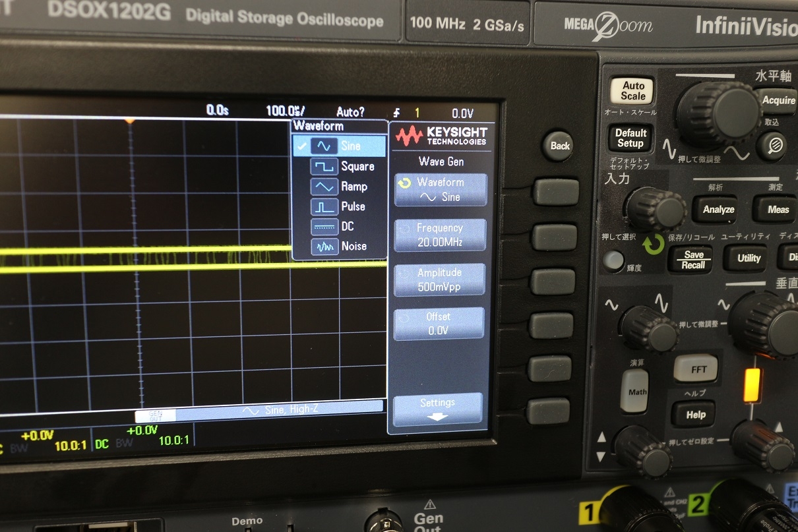Select the Sine waveform menu entry
This screenshot has width=798, height=532.
click(339, 146)
